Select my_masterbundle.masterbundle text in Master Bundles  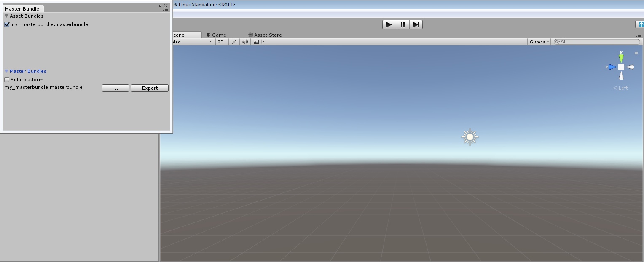point(43,87)
